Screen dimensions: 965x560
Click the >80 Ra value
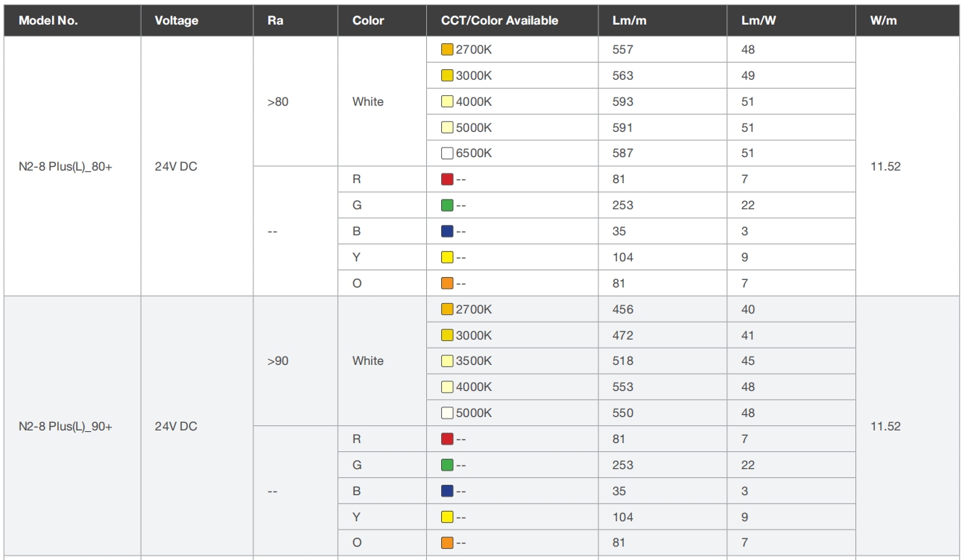[277, 101]
